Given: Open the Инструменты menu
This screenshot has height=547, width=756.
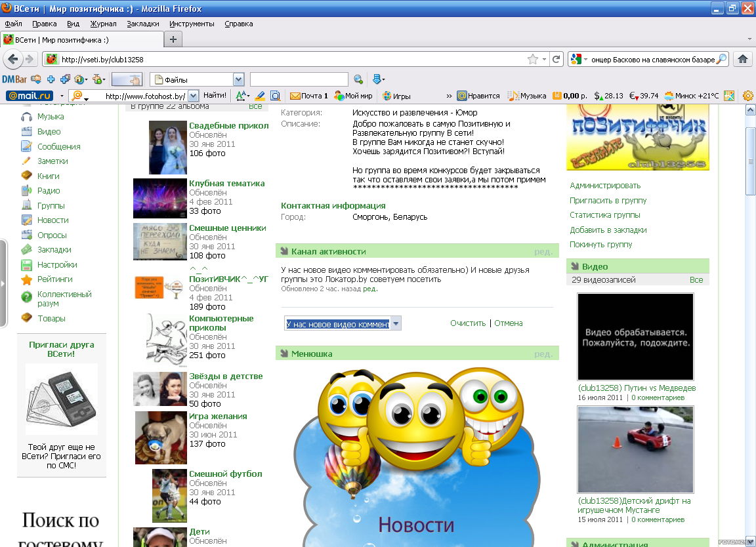Looking at the screenshot, I should pos(192,24).
